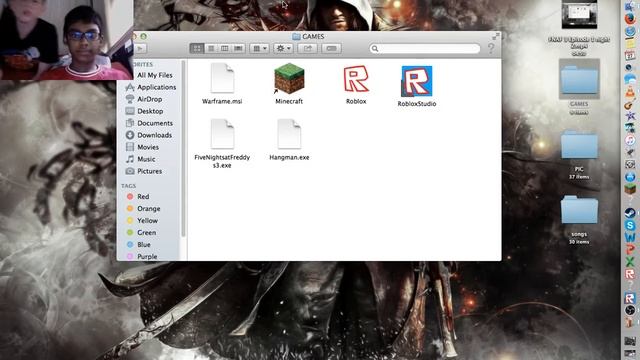Image resolution: width=640 pixels, height=360 pixels.
Task: Open Microsoft Word from the dock
Action: tap(630, 237)
